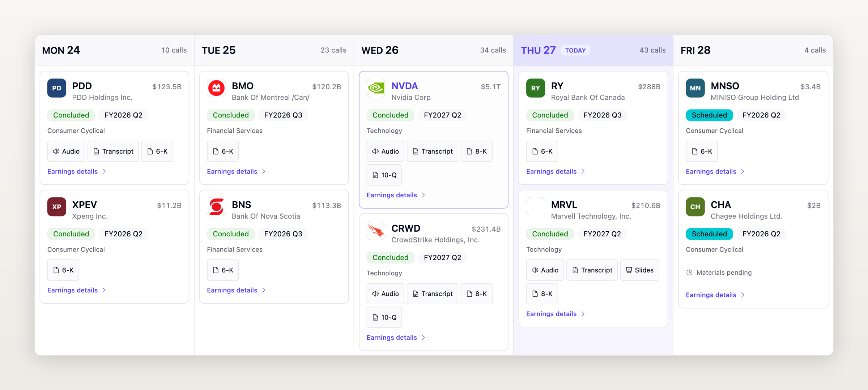Open PDD Earnings details link
The width and height of the screenshot is (868, 390).
coord(77,171)
